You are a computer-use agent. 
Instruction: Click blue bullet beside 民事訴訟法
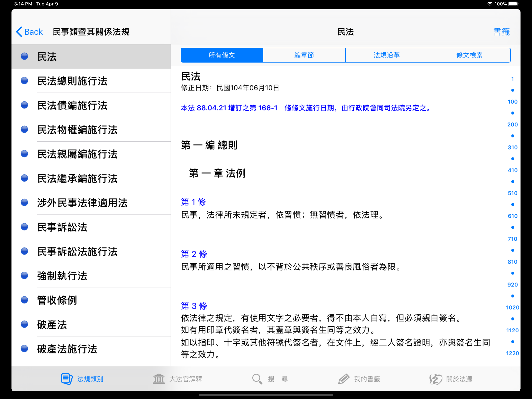point(24,227)
